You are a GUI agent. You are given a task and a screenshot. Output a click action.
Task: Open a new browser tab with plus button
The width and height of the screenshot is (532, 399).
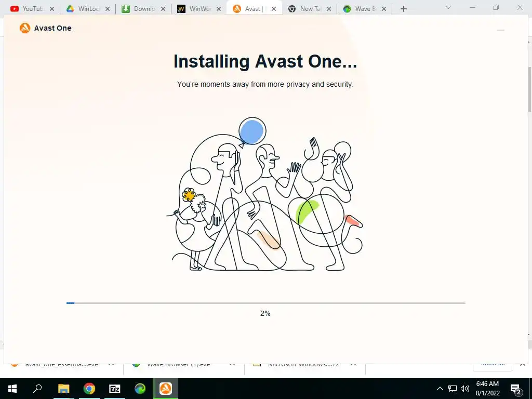pyautogui.click(x=403, y=9)
